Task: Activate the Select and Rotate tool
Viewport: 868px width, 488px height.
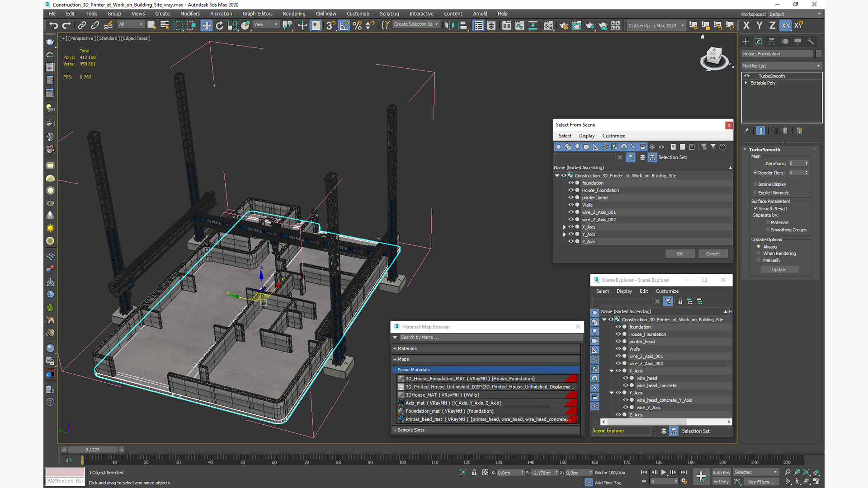Action: pos(220,25)
